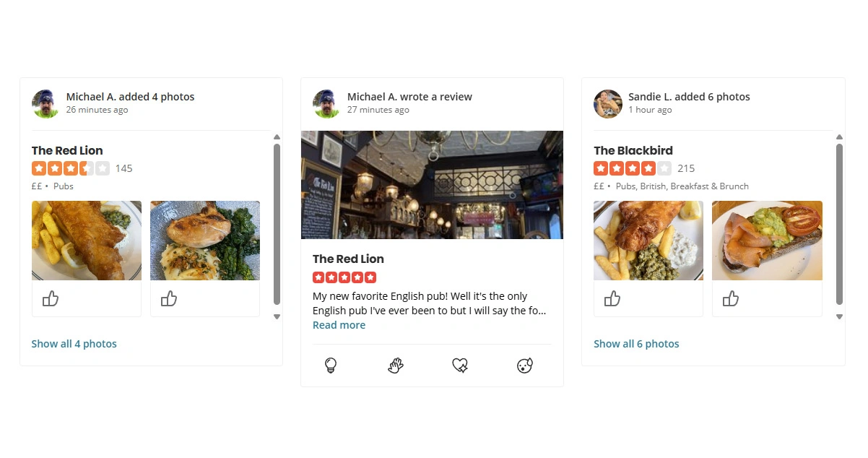Expand the review with Read more
Screen dimensions: 868x458
tap(339, 325)
